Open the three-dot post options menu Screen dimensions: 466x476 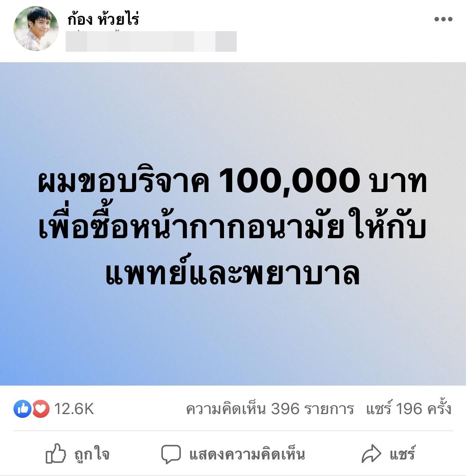(x=443, y=19)
